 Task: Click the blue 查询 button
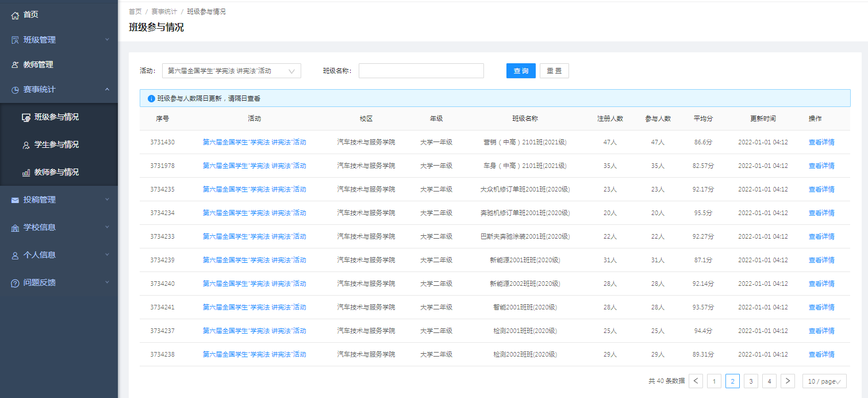click(x=521, y=71)
